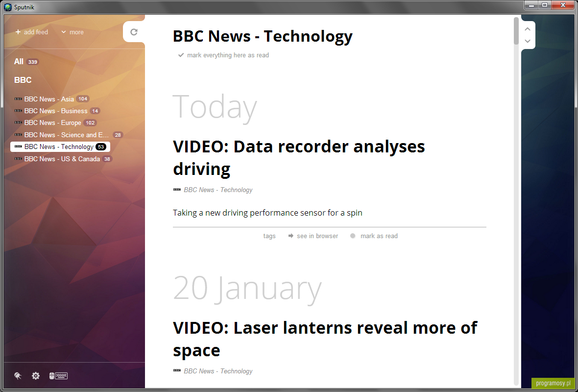
Task: Open the BBC News - Europe feed
Action: click(x=55, y=122)
